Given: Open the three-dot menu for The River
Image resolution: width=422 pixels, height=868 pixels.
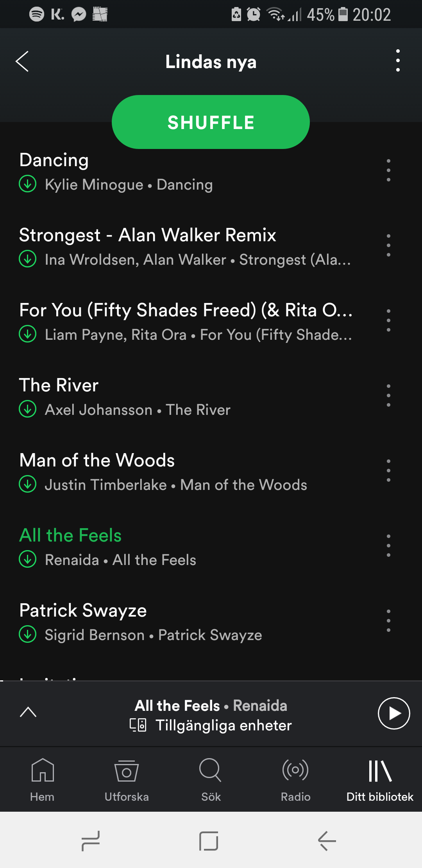Looking at the screenshot, I should click(388, 395).
